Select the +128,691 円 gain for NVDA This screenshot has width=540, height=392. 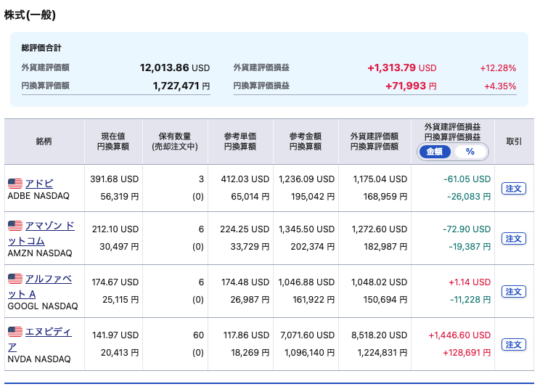467,353
